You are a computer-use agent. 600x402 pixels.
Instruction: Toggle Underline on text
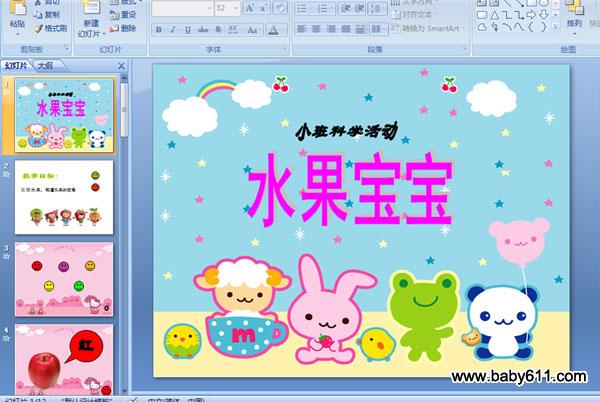click(188, 30)
